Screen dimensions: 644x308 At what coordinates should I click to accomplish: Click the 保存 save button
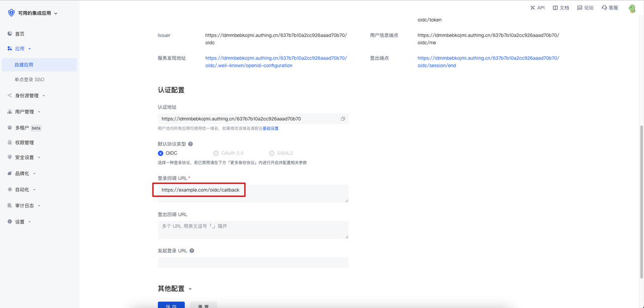tap(171, 305)
